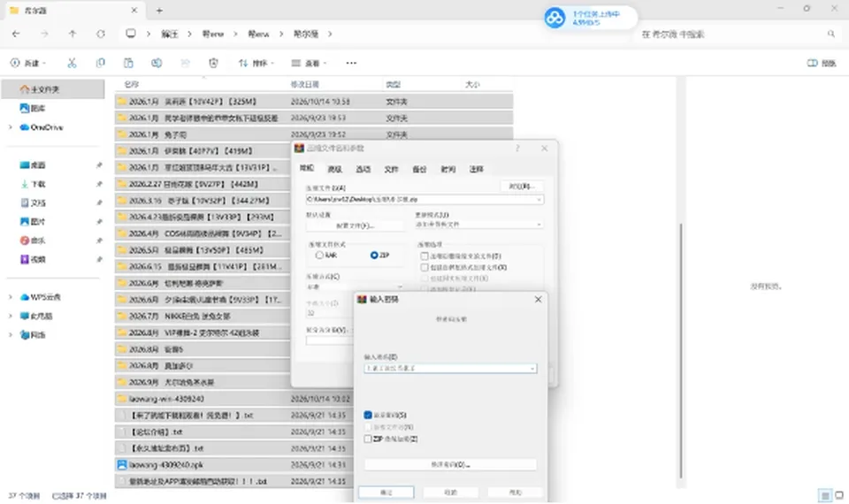Screen dimensions: 849x504
Task: Open the 排序 sort dropdown
Action: tap(256, 64)
